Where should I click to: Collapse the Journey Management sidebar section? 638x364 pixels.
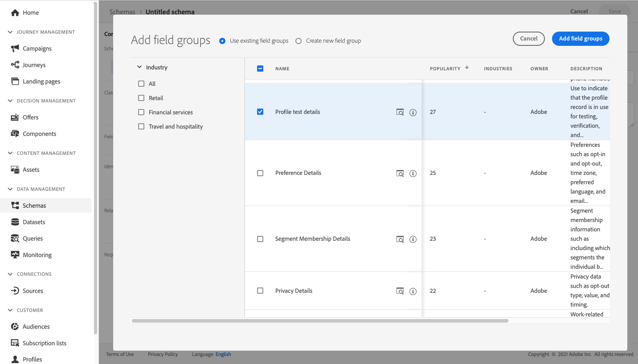[x=10, y=32]
